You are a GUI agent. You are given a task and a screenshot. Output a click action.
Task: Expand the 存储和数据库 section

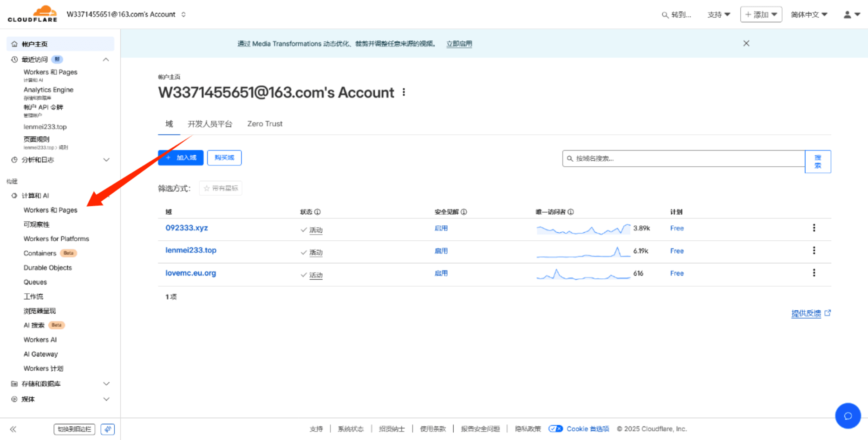pos(106,383)
